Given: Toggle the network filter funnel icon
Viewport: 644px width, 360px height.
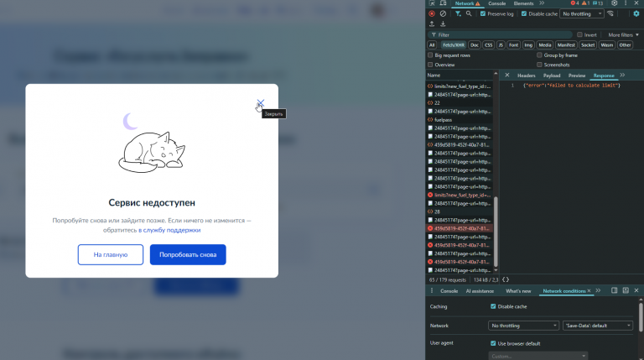Looking at the screenshot, I should (x=458, y=13).
